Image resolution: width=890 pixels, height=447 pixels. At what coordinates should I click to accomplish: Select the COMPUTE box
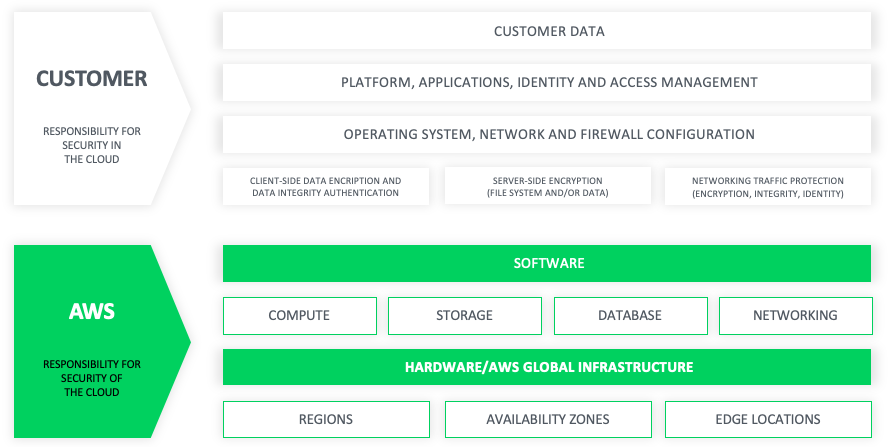click(x=300, y=315)
